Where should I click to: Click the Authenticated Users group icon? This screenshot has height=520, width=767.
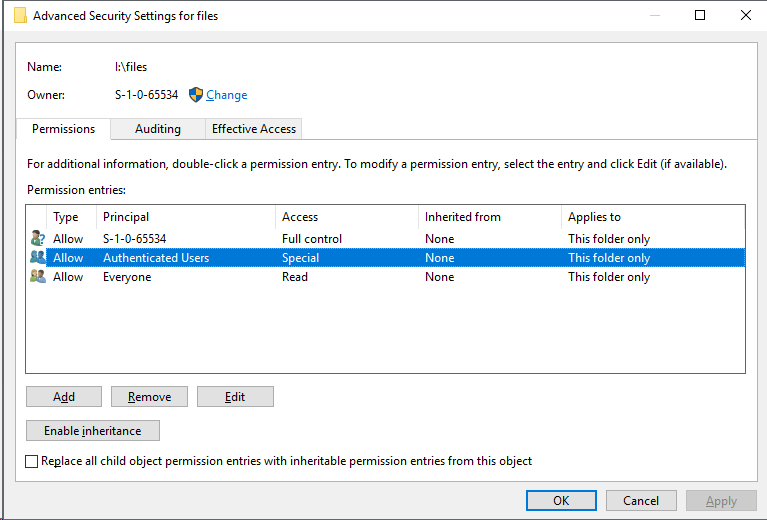[x=38, y=258]
